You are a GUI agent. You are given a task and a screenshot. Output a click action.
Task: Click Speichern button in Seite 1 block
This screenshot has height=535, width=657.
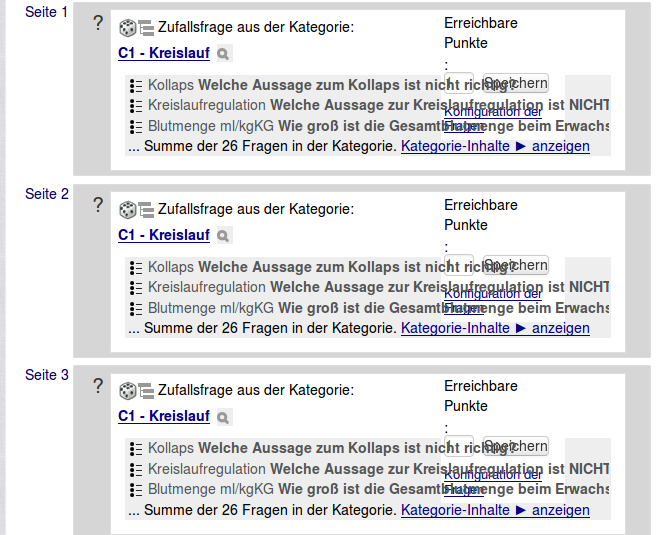516,83
